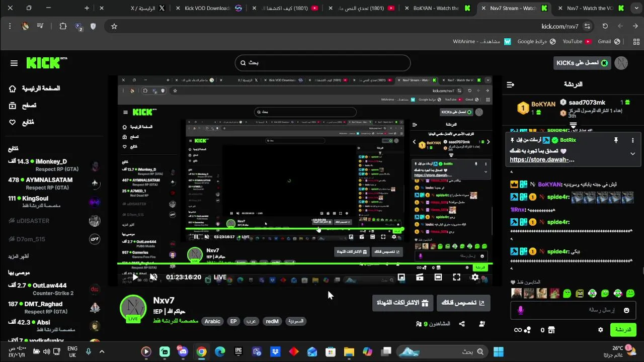Play the stream video
644x362 pixels.
pyautogui.click(x=135, y=277)
